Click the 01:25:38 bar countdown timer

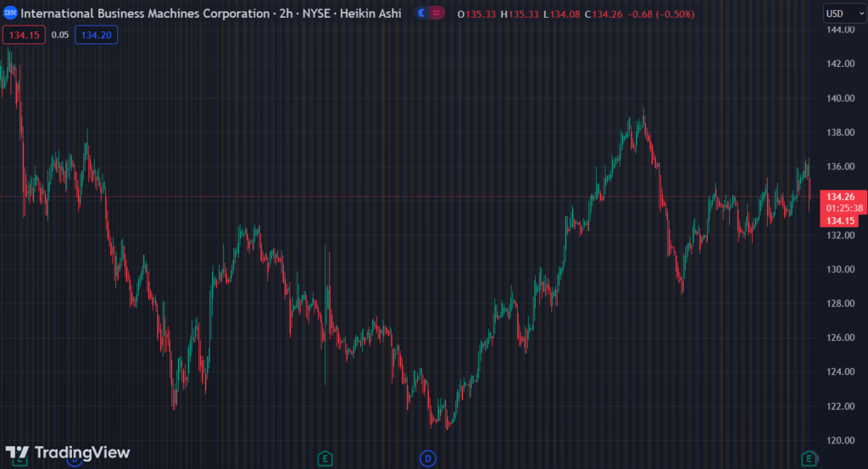pyautogui.click(x=844, y=208)
